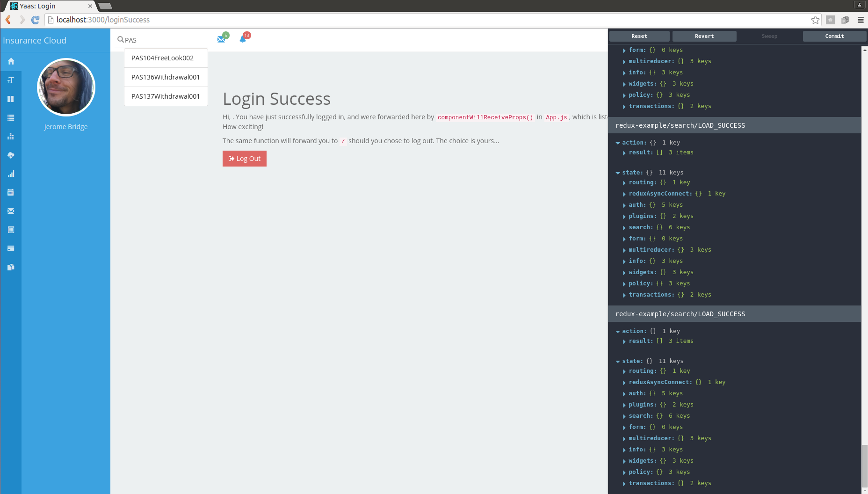Open the React devtools extension icon
This screenshot has height=494, width=868.
pos(830,20)
